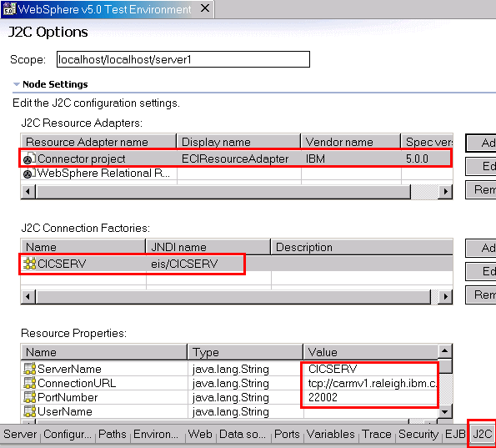Click the CICSERV value of ServerName
Screen dimensions: 496x448
click(333, 369)
